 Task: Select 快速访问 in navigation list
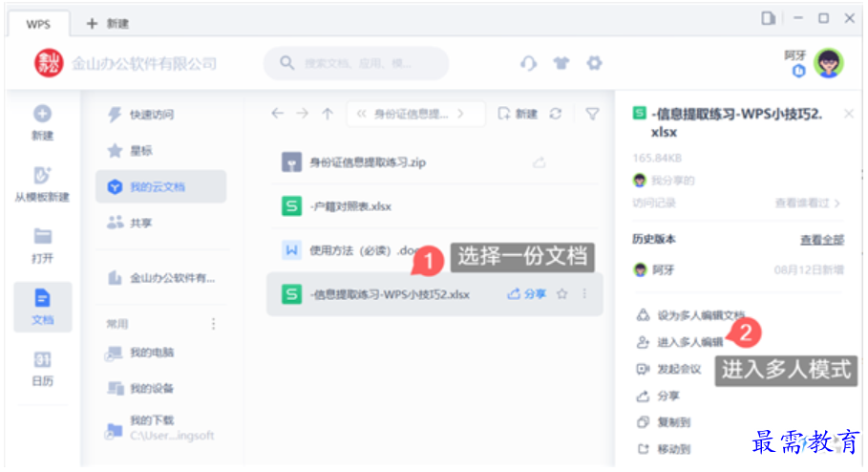(x=161, y=115)
